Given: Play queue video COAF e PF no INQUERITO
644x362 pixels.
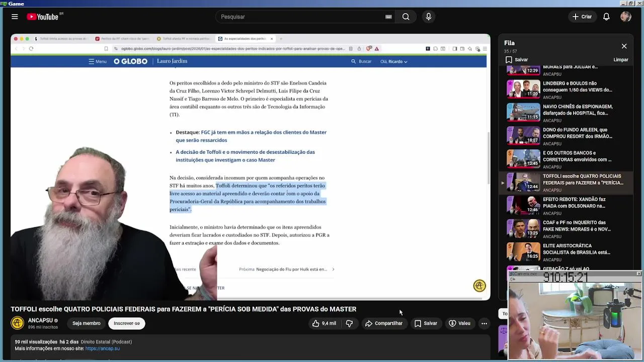Looking at the screenshot, I should click(x=566, y=229).
